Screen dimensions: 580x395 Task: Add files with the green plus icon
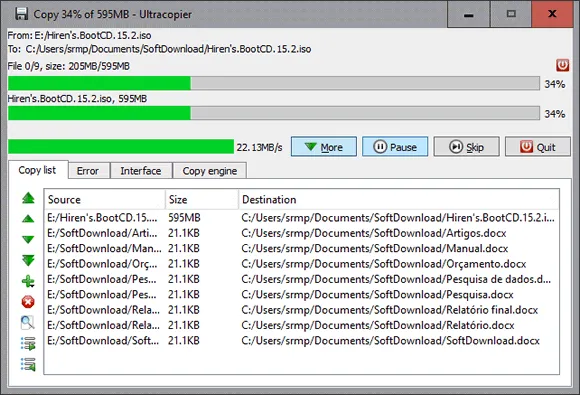click(x=28, y=281)
